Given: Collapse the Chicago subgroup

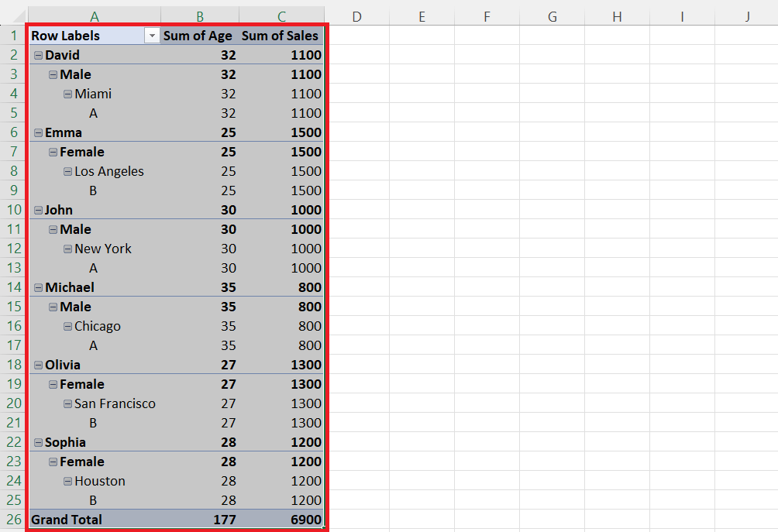Looking at the screenshot, I should click(67, 326).
